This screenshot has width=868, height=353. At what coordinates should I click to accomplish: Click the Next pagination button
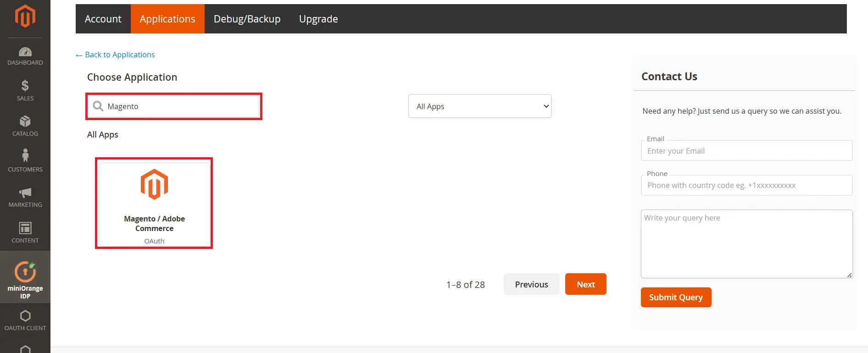[x=586, y=284]
